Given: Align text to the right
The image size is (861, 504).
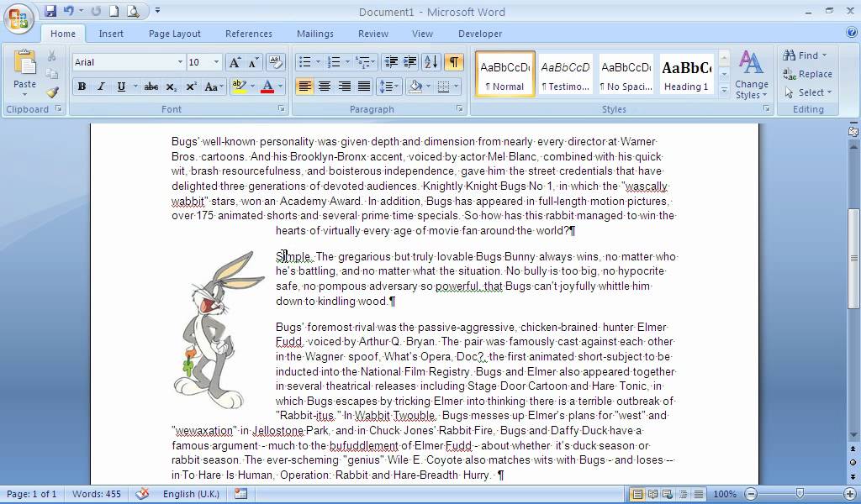Looking at the screenshot, I should [x=344, y=87].
